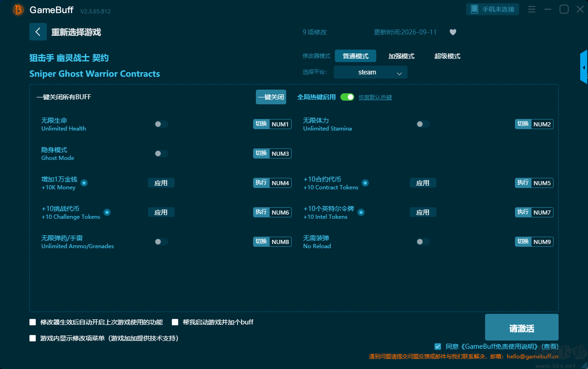
Task: Click NUM8 hotkey for Unlimited Ammo
Action: click(272, 242)
